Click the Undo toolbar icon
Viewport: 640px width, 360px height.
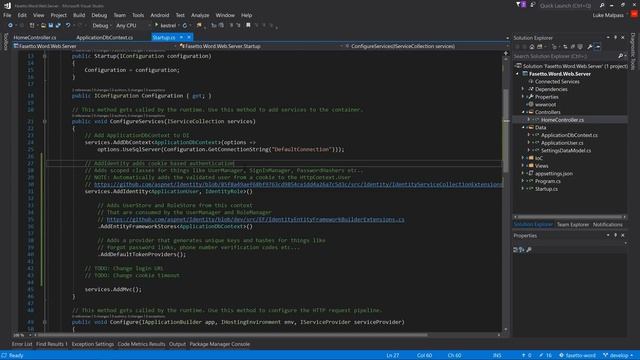tap(68, 25)
